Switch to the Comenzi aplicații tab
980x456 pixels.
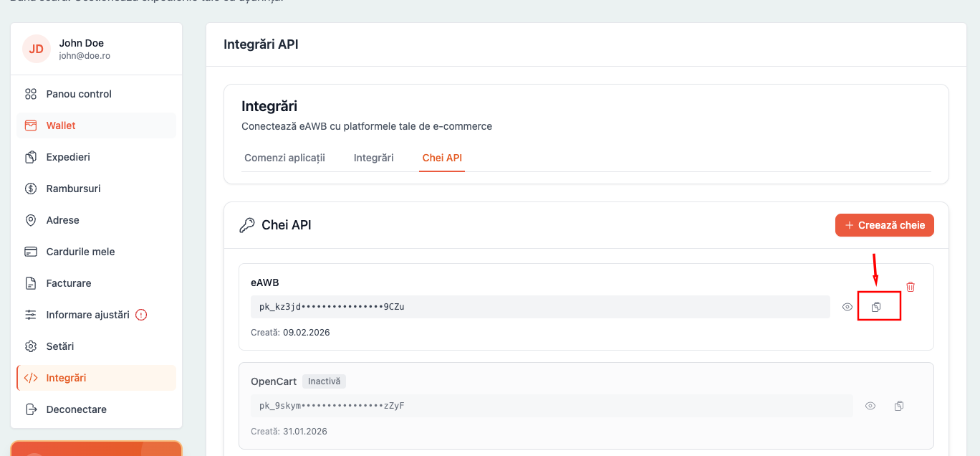pyautogui.click(x=284, y=158)
